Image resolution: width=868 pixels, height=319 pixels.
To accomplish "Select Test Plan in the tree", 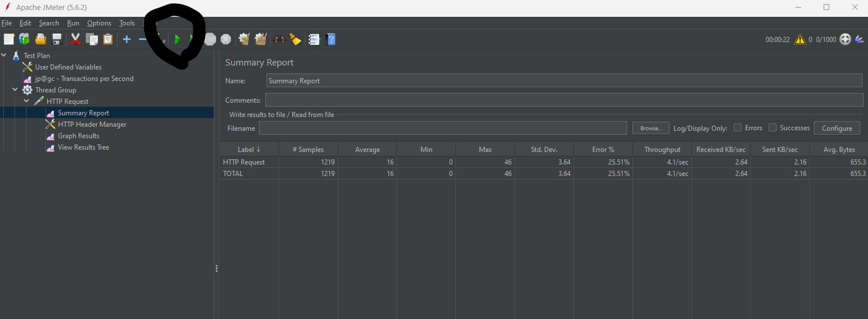I will point(37,56).
